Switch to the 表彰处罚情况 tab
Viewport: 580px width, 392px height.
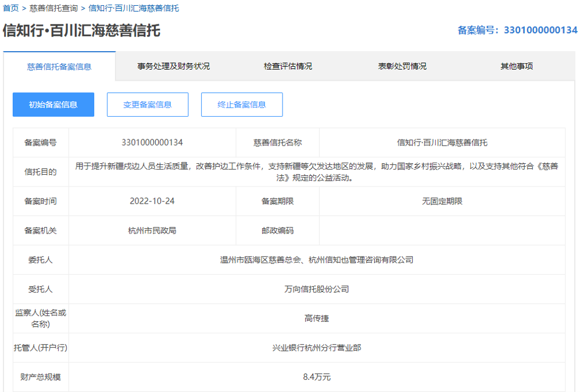(402, 66)
